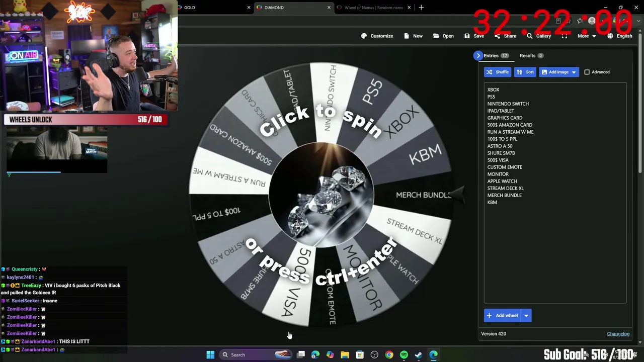Enter fullscreen wheel mode

click(x=565, y=36)
